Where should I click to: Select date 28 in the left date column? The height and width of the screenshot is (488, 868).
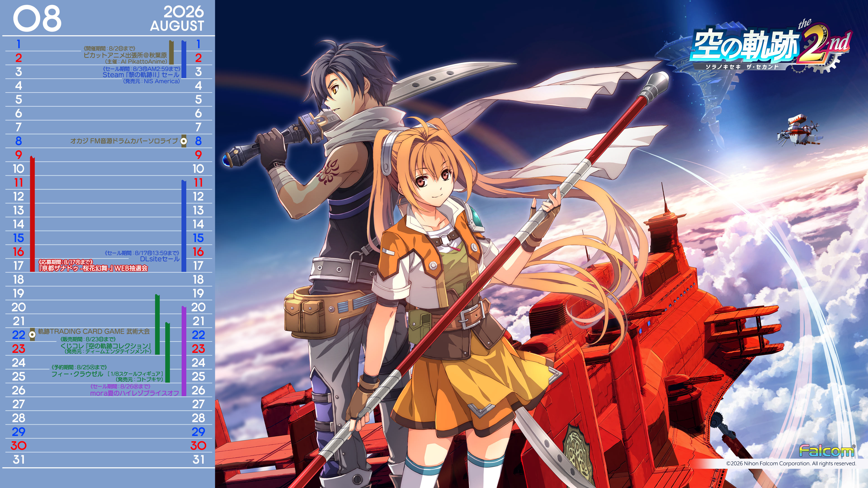pyautogui.click(x=19, y=418)
